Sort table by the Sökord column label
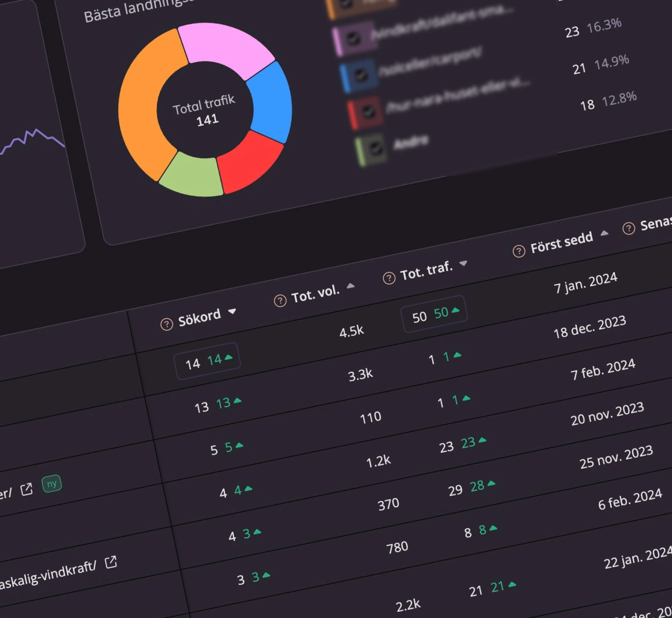This screenshot has width=672, height=618. (199, 318)
